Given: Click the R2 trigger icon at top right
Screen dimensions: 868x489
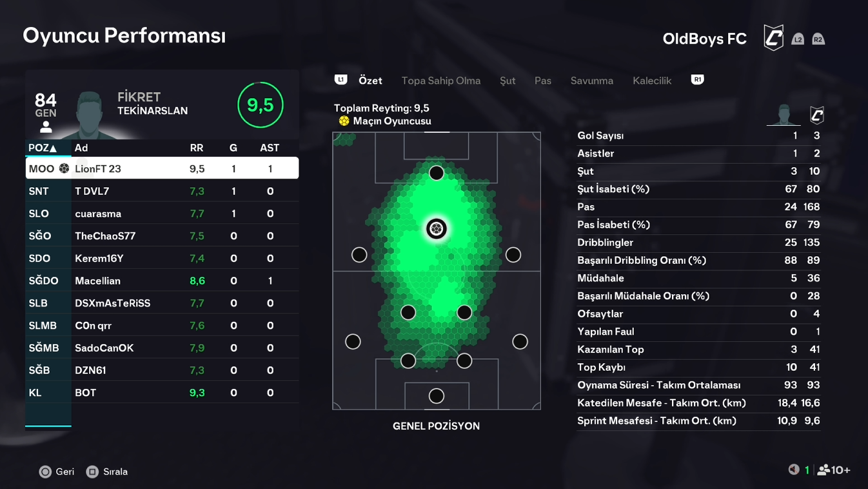Looking at the screenshot, I should click(818, 39).
